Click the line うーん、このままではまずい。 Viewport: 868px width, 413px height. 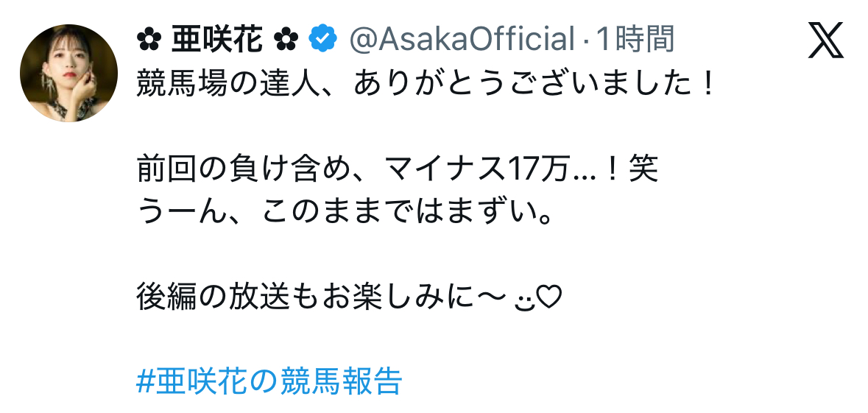click(345, 213)
